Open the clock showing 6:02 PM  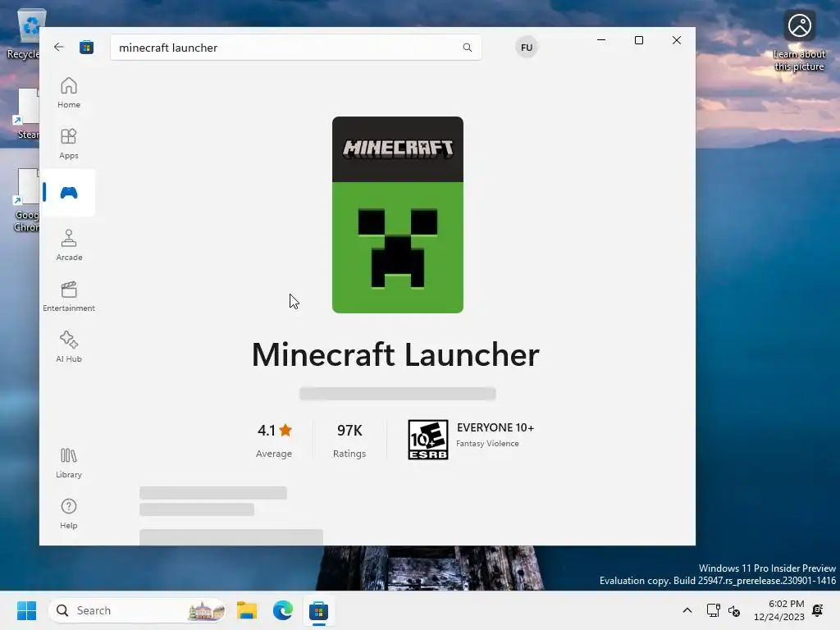click(779, 610)
